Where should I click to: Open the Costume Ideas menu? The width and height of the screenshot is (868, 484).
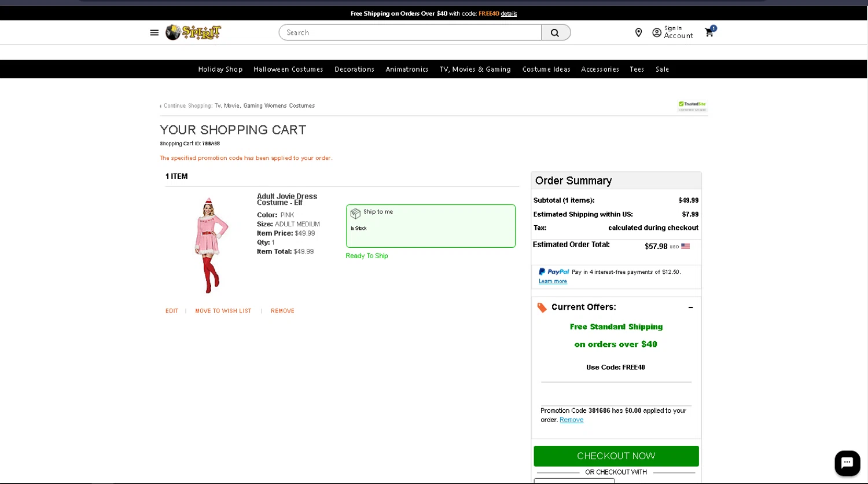(x=546, y=69)
